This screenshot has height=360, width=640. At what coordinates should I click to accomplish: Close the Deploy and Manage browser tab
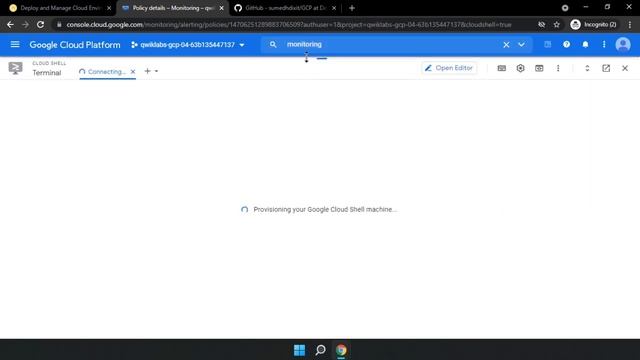point(109,8)
